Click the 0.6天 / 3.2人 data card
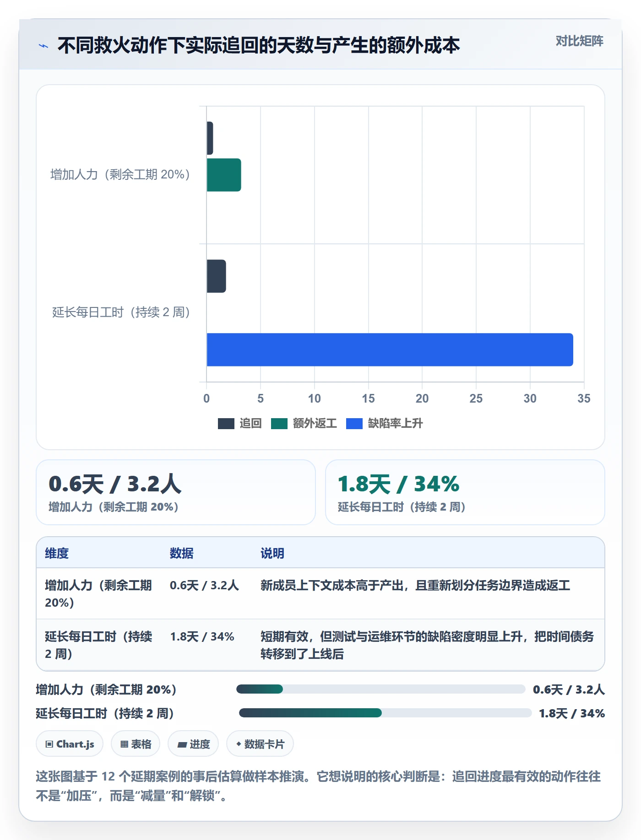 click(x=176, y=492)
